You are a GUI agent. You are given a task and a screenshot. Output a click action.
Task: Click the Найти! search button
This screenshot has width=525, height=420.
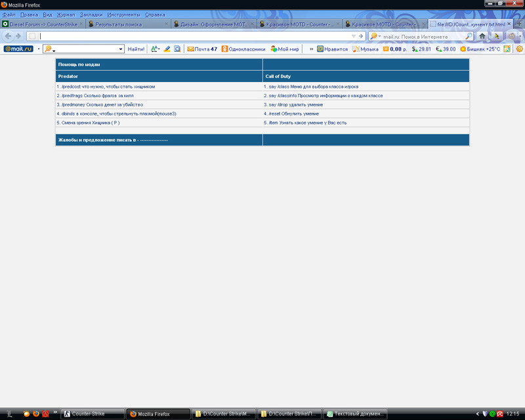pos(136,49)
